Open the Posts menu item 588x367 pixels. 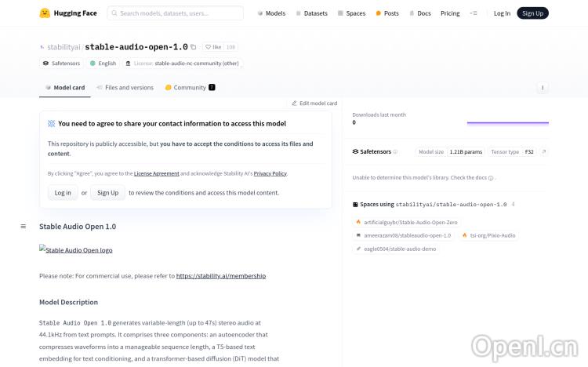click(x=387, y=13)
